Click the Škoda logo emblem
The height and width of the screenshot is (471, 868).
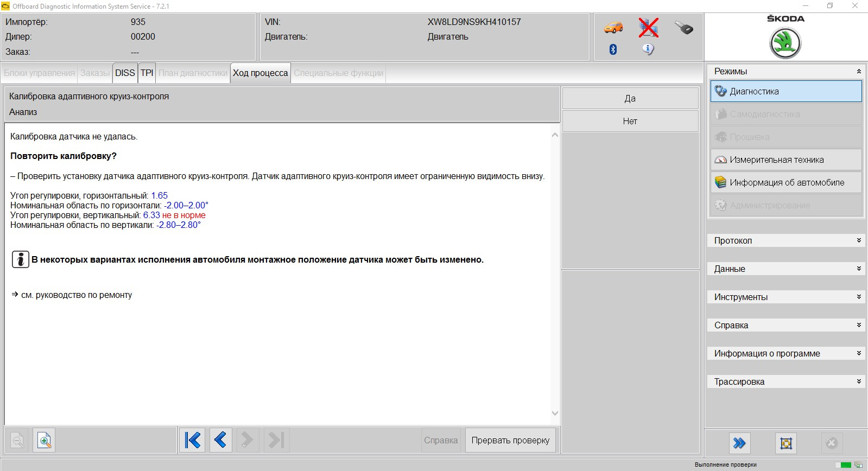tap(785, 43)
